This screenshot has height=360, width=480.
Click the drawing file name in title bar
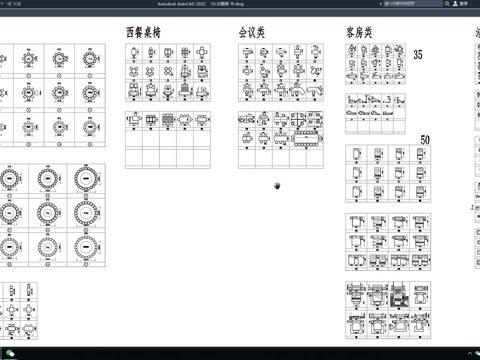tap(227, 4)
